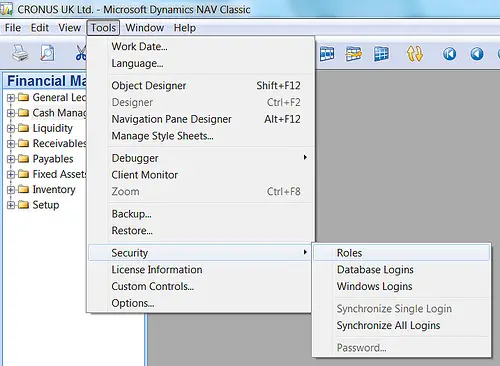Click the General Ledger tree label
The width and height of the screenshot is (500, 366).
coord(59,97)
